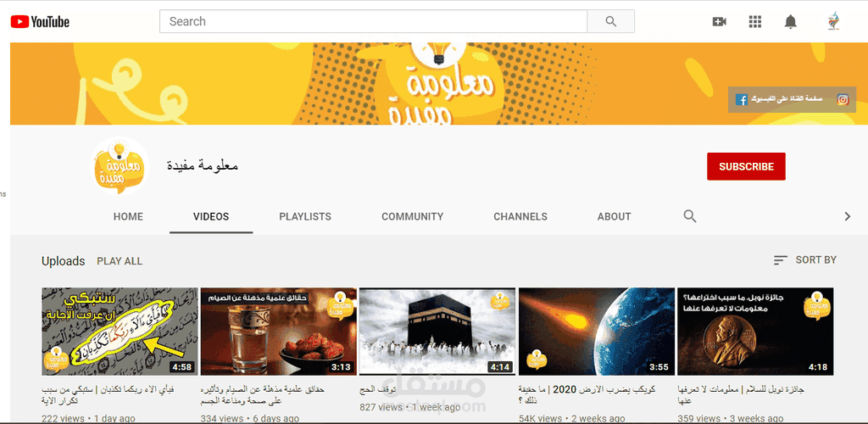The width and height of the screenshot is (868, 424).
Task: Click the channel name معلومة مفيدة
Action: 203,165
